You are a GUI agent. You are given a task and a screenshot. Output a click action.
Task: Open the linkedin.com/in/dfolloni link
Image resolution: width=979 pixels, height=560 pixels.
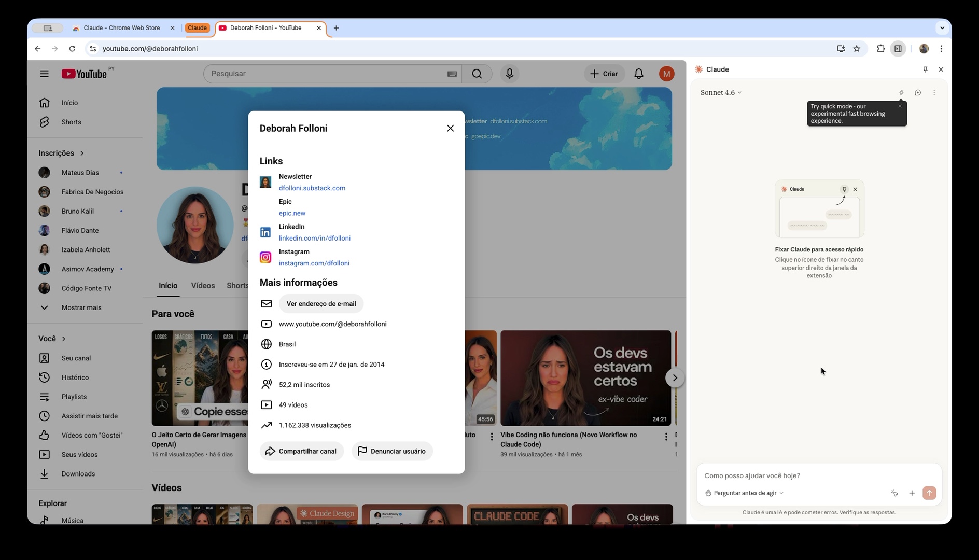pos(315,238)
